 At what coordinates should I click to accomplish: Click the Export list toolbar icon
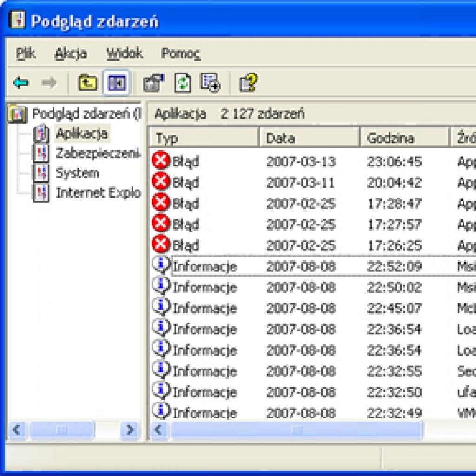tap(210, 83)
